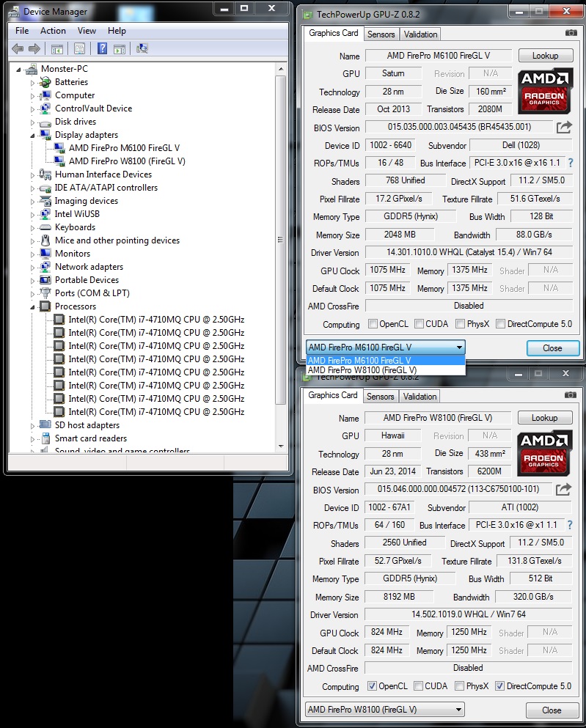Click BIOS export icon for FirePro M6100

563,128
